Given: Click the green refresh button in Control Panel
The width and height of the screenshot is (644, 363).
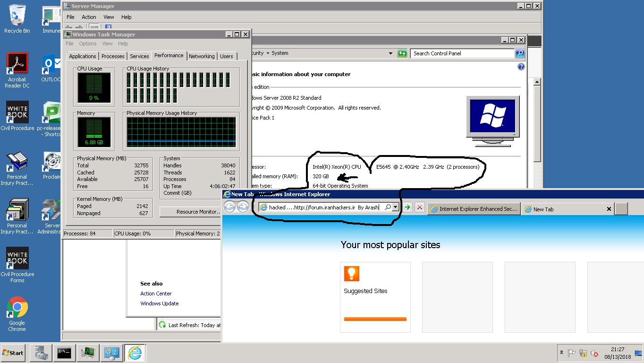Looking at the screenshot, I should 402,53.
